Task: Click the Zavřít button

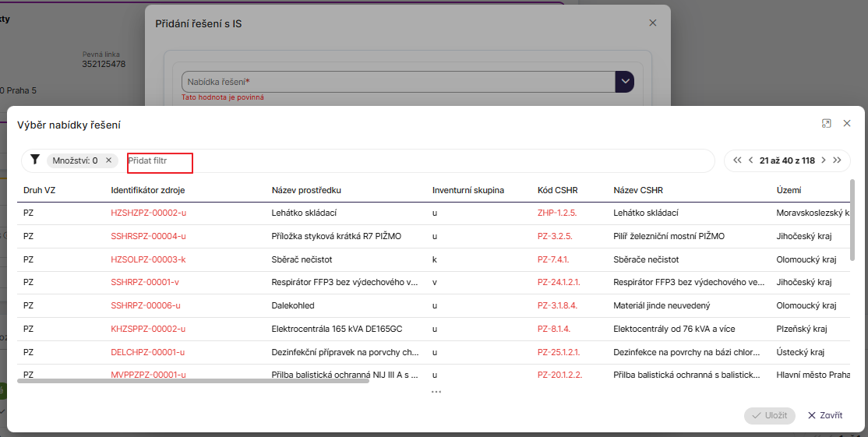Action: tap(824, 415)
